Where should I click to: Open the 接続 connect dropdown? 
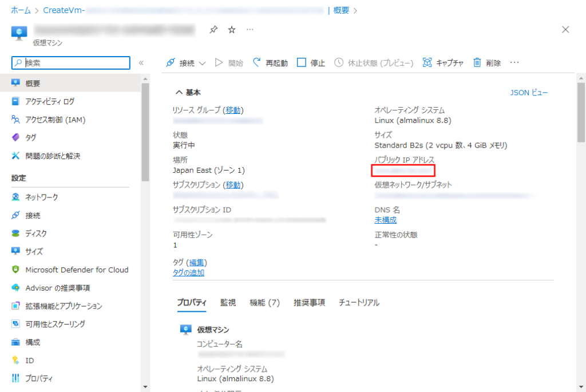point(186,63)
